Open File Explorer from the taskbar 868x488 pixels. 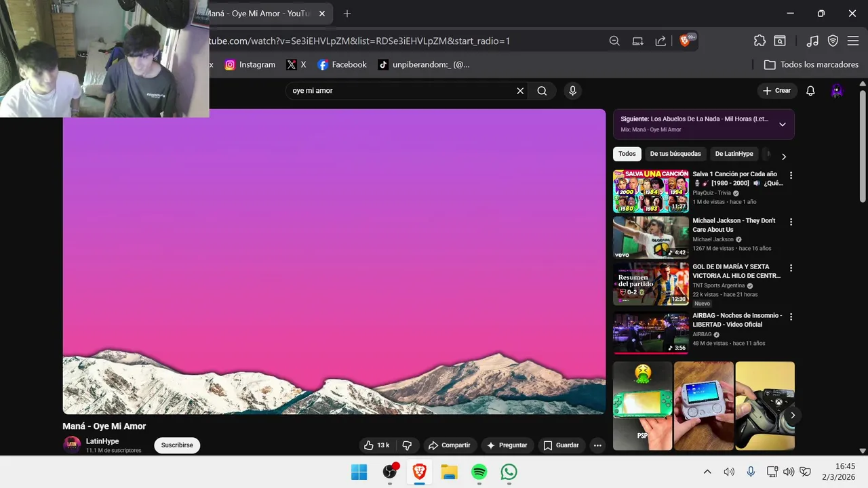tap(449, 472)
